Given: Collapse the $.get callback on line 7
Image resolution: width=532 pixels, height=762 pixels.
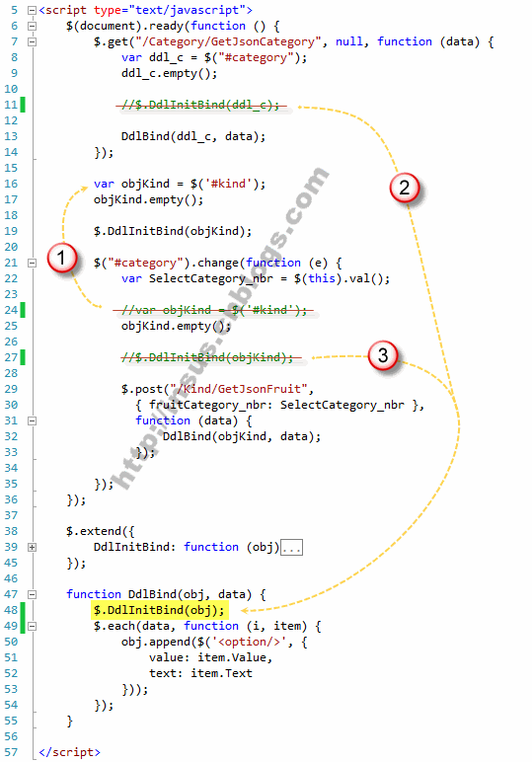Looking at the screenshot, I should tap(32, 41).
